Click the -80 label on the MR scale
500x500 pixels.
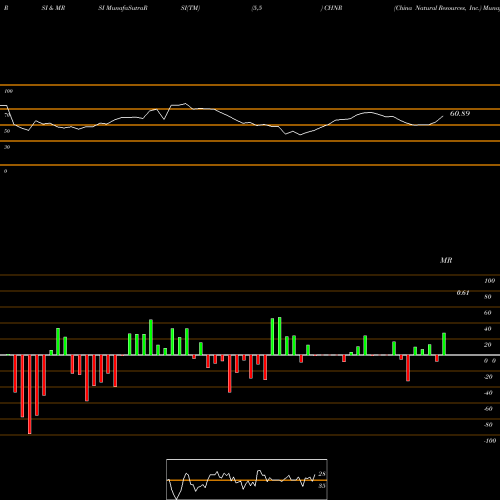click(488, 425)
